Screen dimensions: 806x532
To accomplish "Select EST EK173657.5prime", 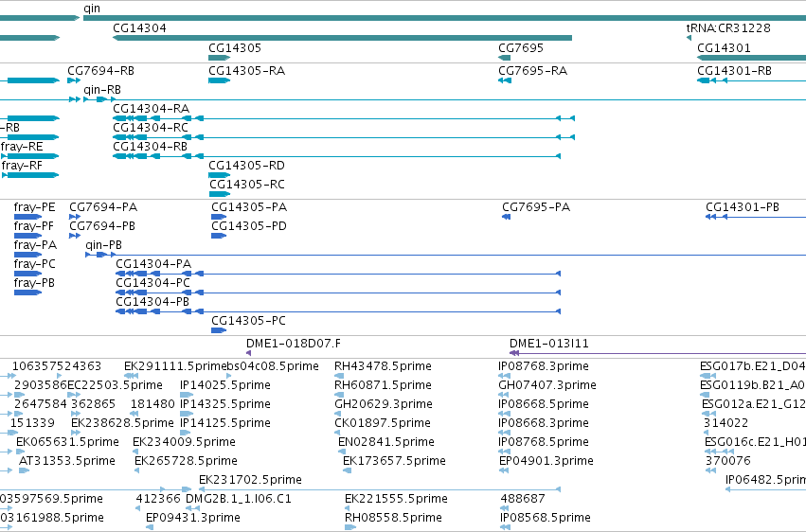I will click(x=347, y=470).
